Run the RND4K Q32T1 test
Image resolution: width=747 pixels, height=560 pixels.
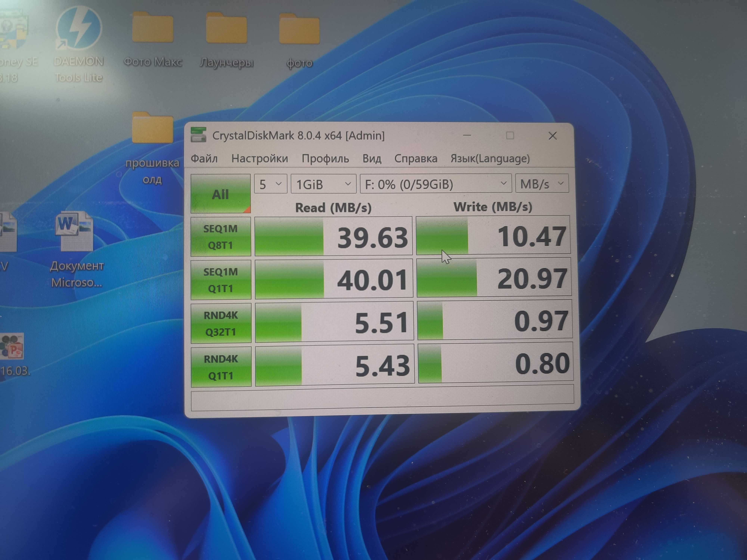(221, 323)
